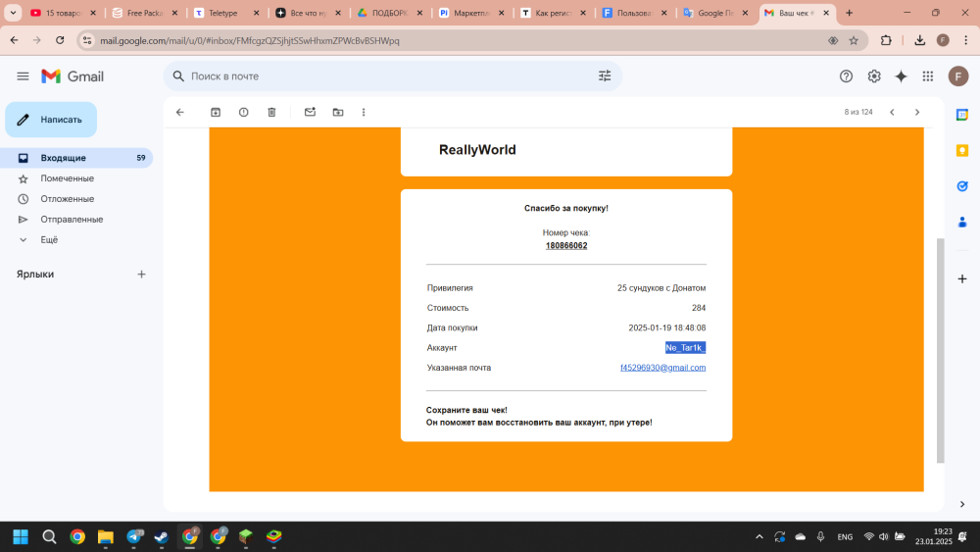Bookmark this page star icon
The width and height of the screenshot is (980, 552).
click(854, 40)
